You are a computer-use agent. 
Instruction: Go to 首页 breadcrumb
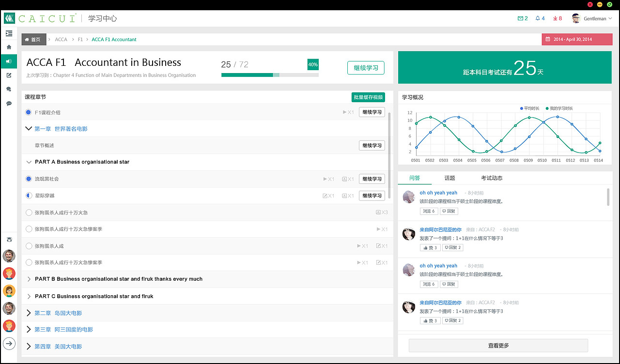click(34, 40)
